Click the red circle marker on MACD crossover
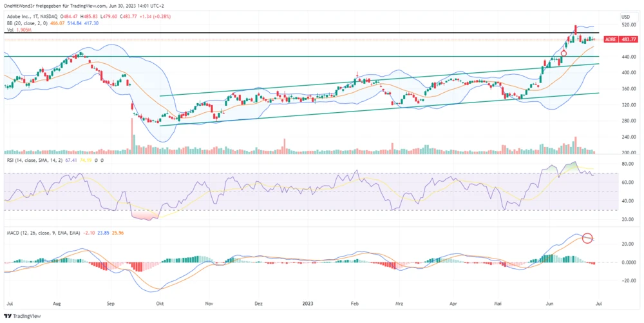The image size is (644, 323). tap(587, 239)
